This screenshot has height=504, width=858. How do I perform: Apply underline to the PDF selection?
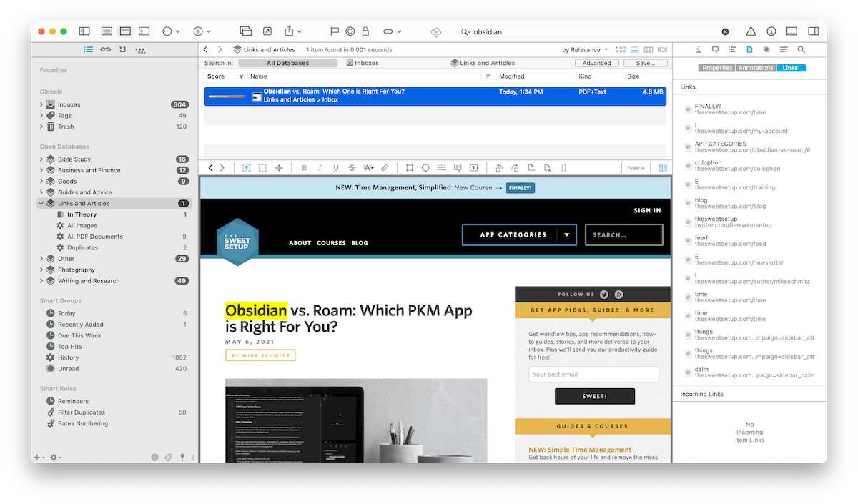[x=335, y=168]
